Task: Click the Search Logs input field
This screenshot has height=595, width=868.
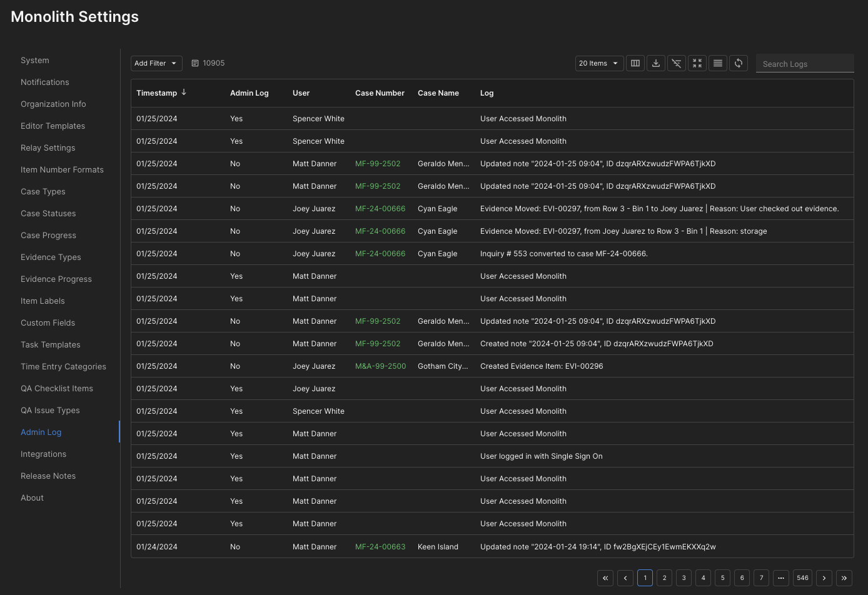Action: (804, 64)
